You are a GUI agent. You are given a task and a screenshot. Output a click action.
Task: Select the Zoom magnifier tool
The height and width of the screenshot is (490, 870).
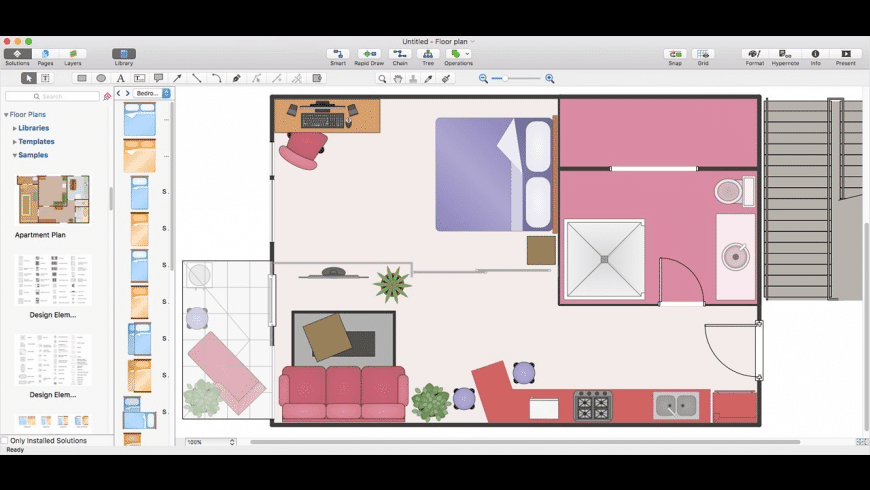382,79
